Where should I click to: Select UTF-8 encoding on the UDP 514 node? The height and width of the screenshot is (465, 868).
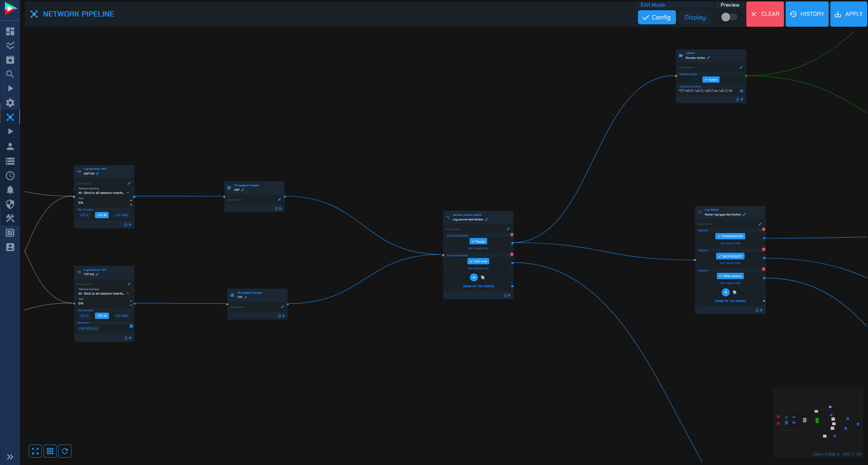[84, 215]
